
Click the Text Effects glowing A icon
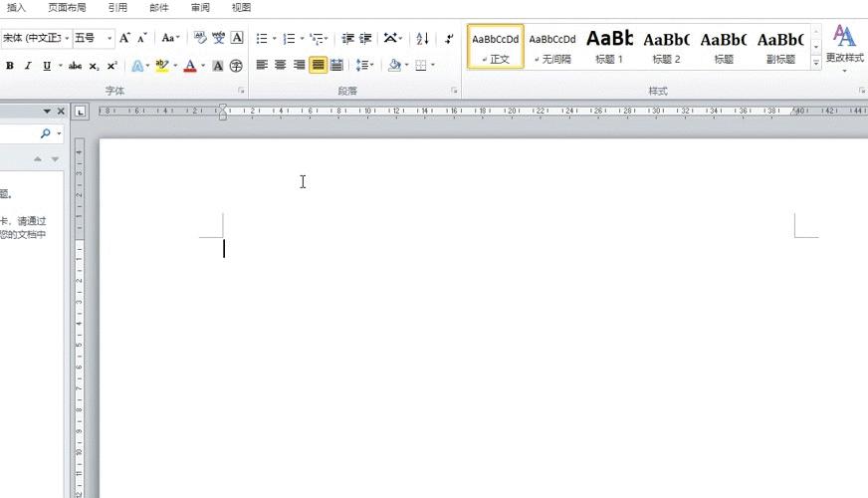pos(137,66)
